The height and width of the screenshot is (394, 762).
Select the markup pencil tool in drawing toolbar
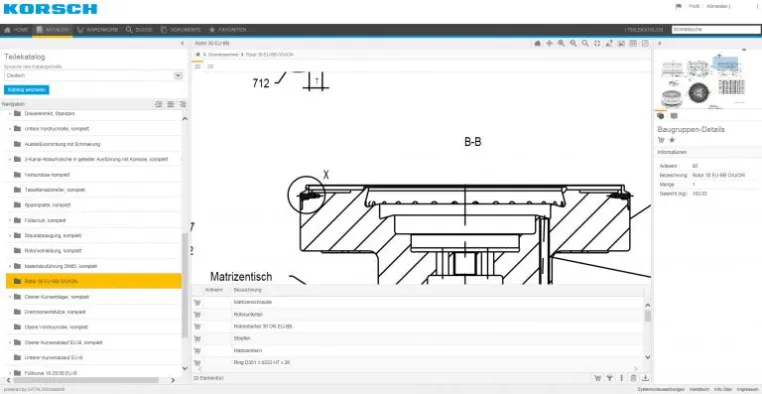[609, 43]
